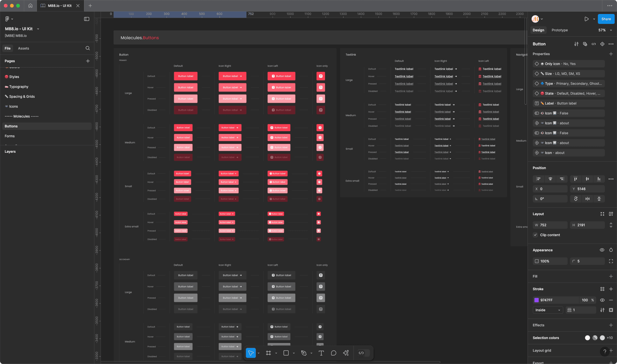The height and width of the screenshot is (364, 617).
Task: Toggle Dev Mode with the code switch
Action: [362, 353]
